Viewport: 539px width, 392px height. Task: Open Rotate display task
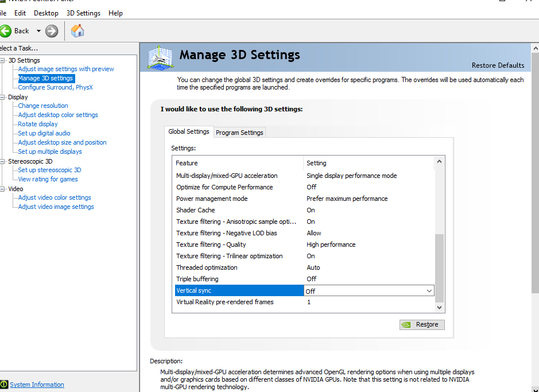(x=38, y=124)
